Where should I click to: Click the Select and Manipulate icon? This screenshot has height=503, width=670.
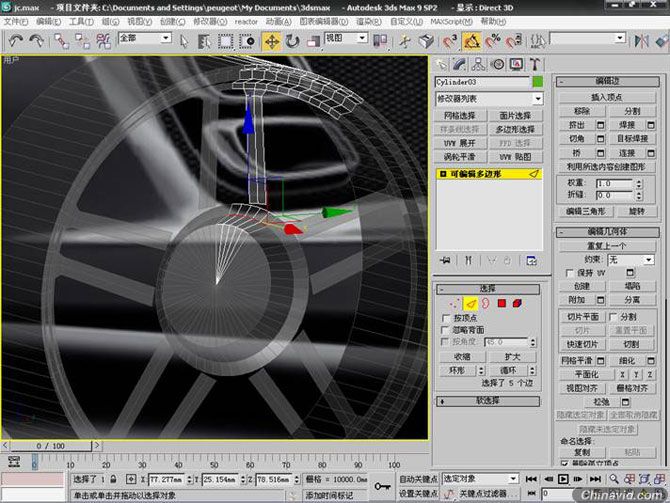(405, 41)
